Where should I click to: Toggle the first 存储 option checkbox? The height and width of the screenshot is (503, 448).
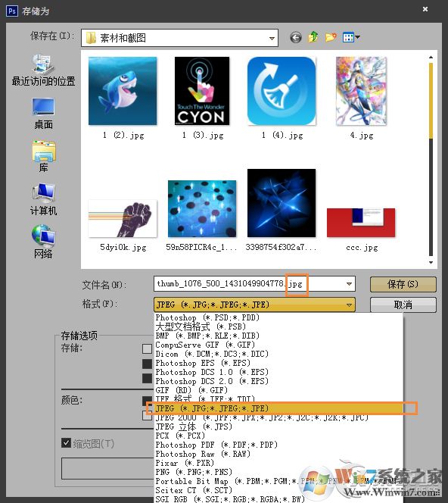coord(147,348)
